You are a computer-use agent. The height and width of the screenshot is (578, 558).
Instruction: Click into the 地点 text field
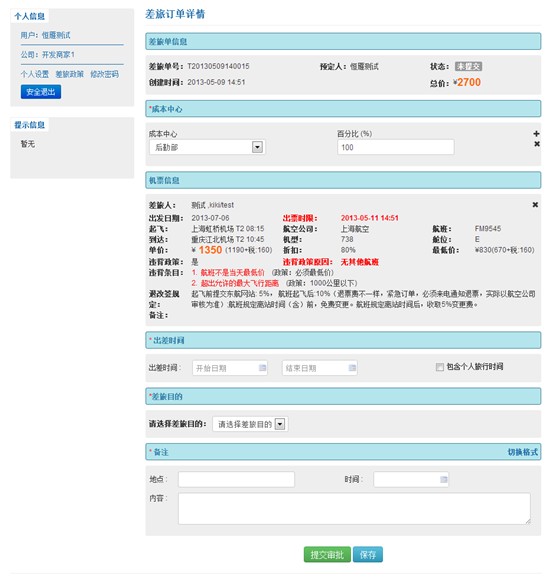236,479
